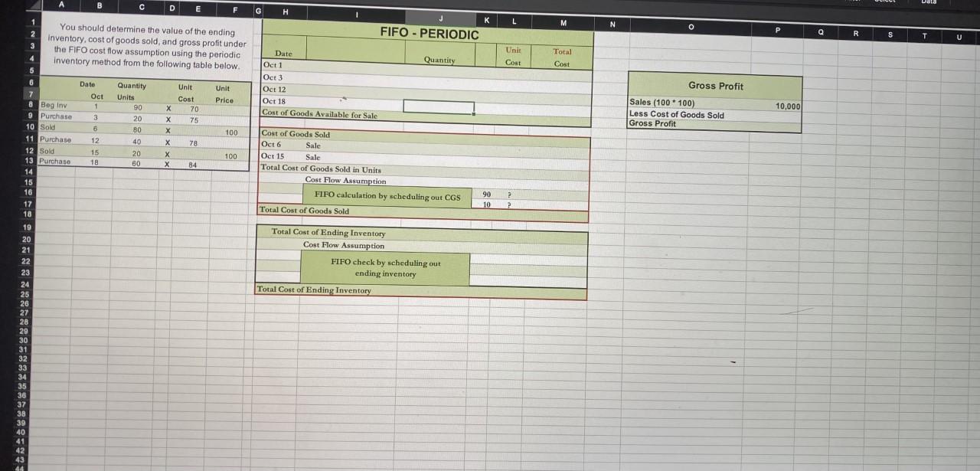Image resolution: width=980 pixels, height=471 pixels.
Task: Click Total Cost of Goods Sold in Units
Action: (x=321, y=169)
